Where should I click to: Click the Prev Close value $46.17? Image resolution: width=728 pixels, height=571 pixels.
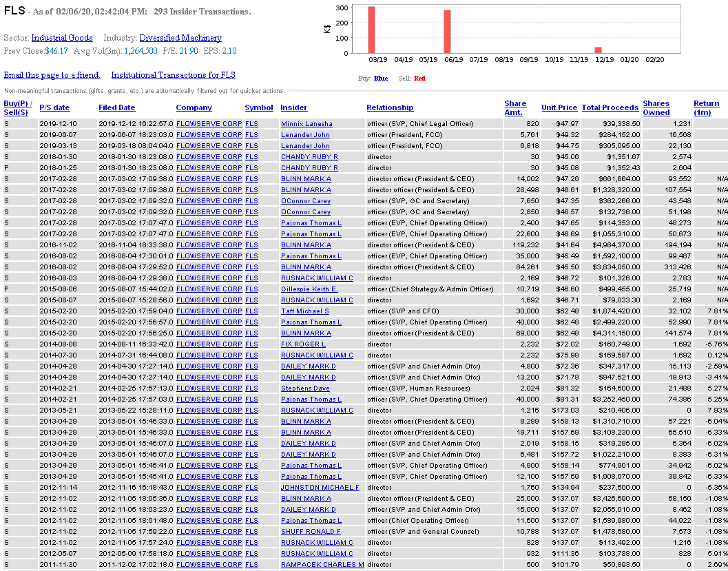tap(56, 50)
